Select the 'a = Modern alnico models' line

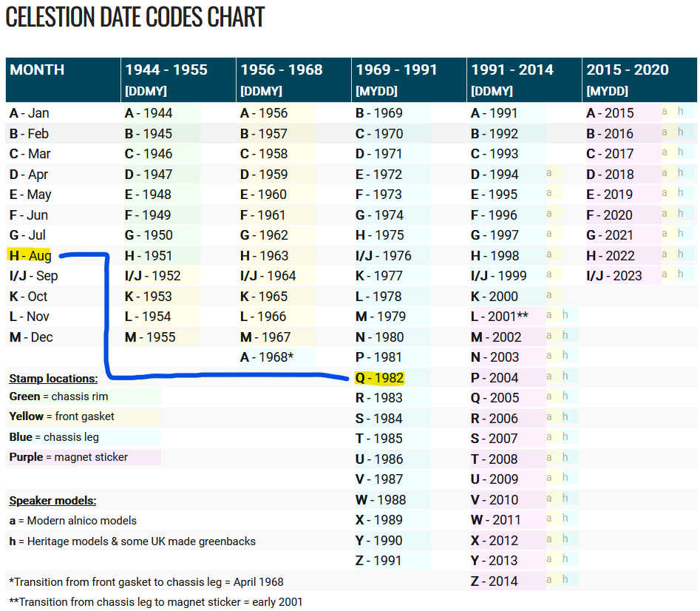(x=72, y=520)
